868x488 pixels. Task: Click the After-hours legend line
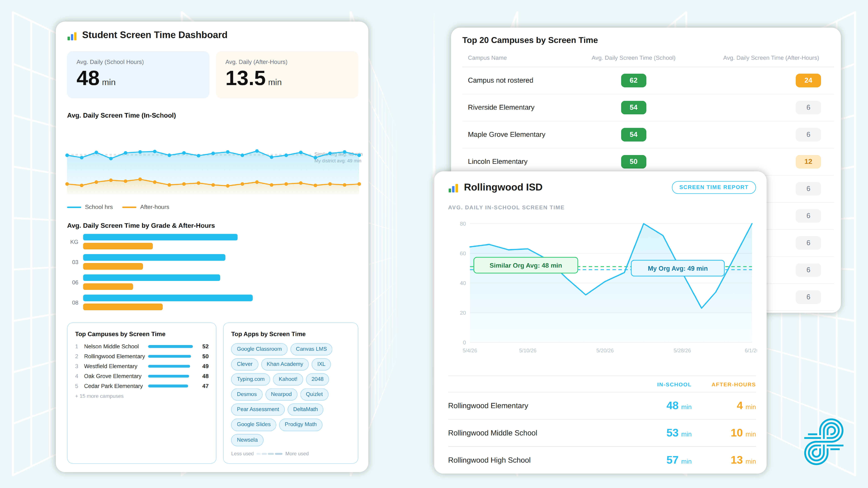click(x=129, y=207)
